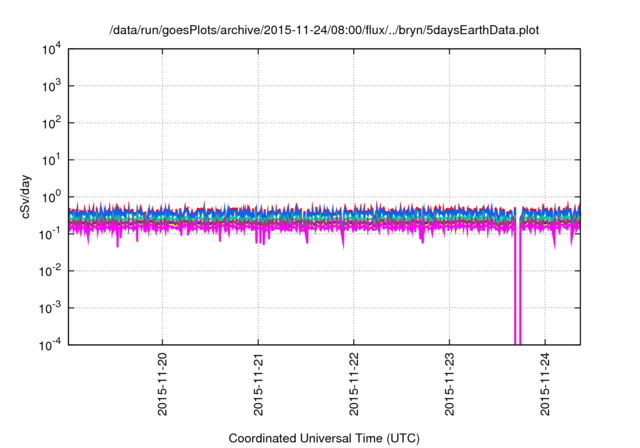Click the magenta dropout spike near 2015-11-23
The height and width of the screenshot is (448, 640).
tap(518, 286)
